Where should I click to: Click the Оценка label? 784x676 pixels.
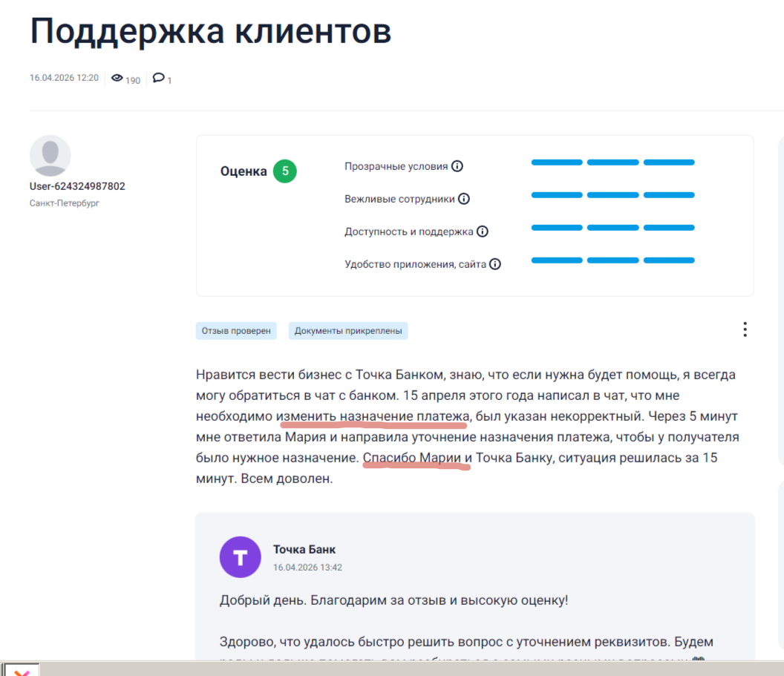(244, 171)
